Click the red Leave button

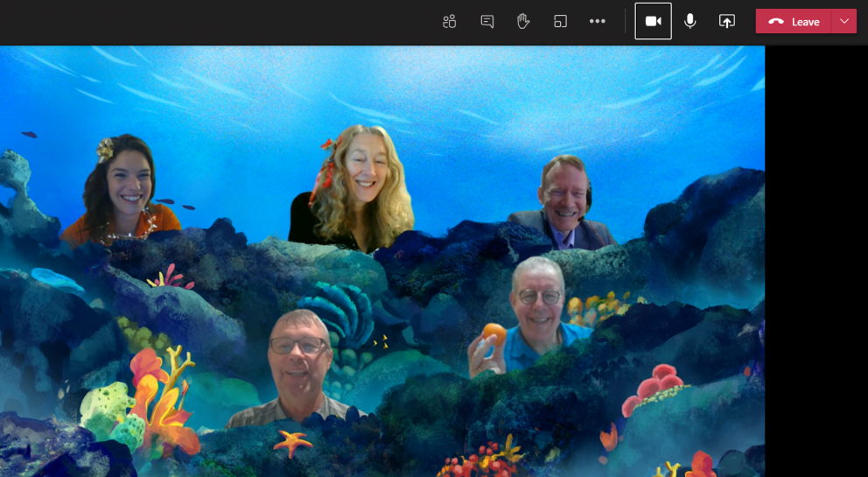click(x=804, y=22)
